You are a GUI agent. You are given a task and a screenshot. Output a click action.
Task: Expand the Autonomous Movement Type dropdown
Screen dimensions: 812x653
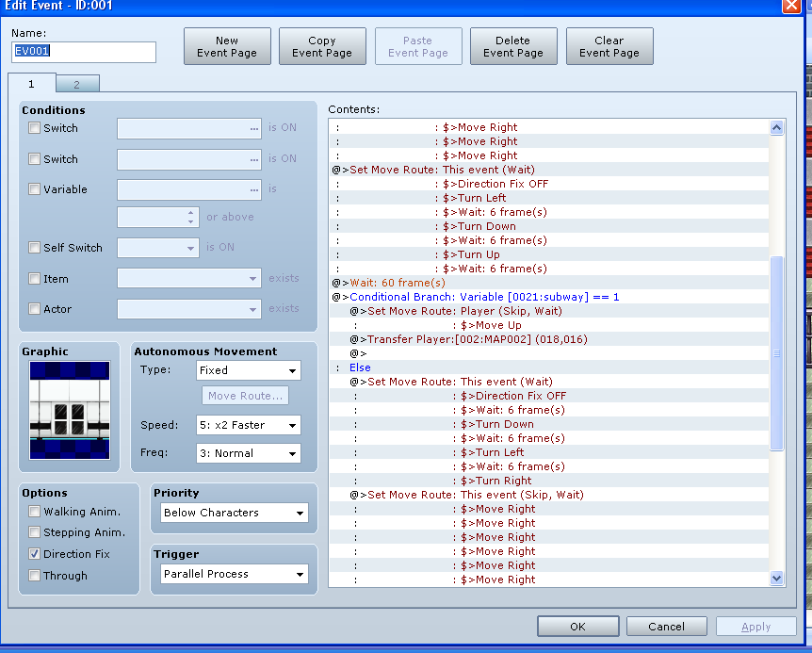click(x=248, y=370)
